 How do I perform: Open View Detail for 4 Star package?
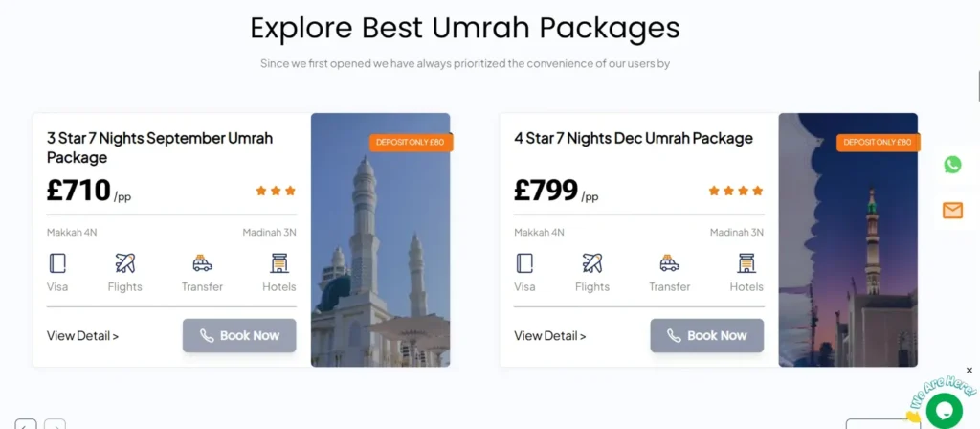pos(550,336)
